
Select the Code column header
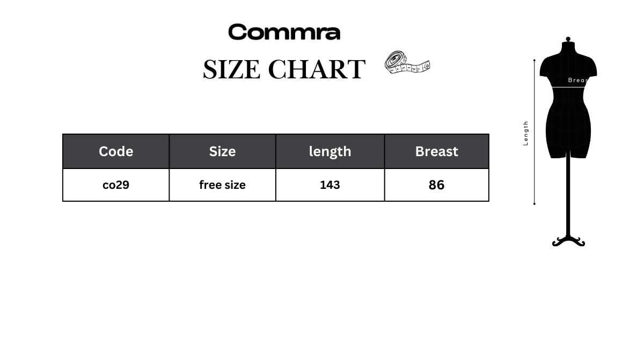pyautogui.click(x=116, y=151)
